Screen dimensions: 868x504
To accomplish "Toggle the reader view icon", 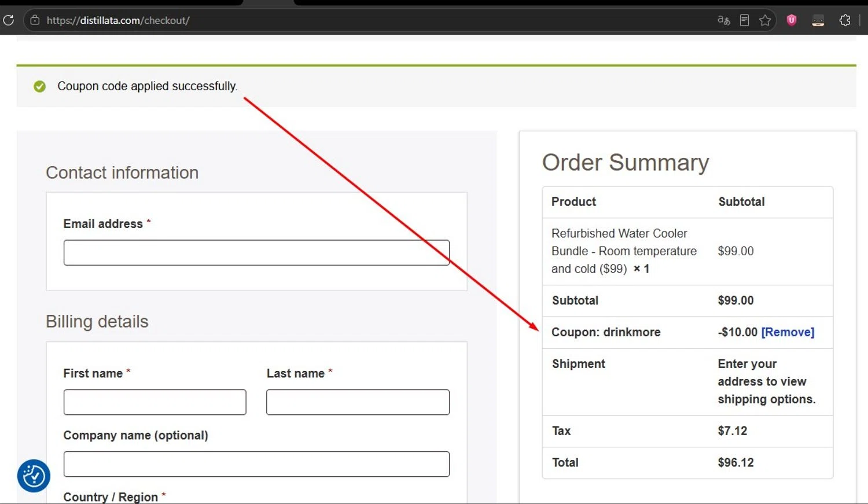I will [744, 20].
